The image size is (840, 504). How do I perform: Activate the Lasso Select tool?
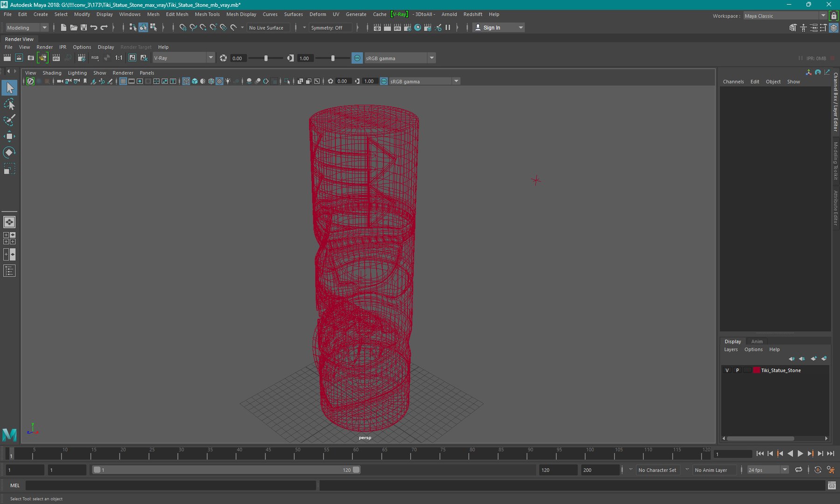9,104
